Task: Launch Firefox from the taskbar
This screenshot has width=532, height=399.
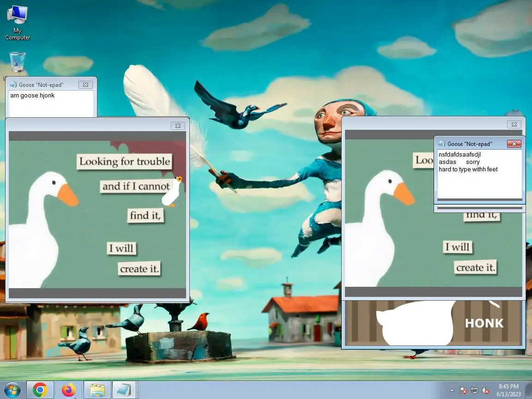Action: [x=68, y=390]
